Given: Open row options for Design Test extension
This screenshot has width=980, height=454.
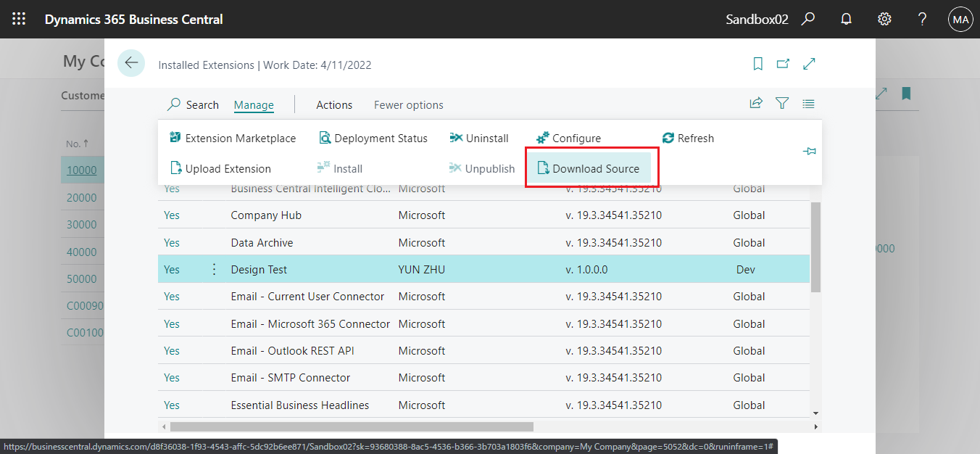Looking at the screenshot, I should click(214, 268).
